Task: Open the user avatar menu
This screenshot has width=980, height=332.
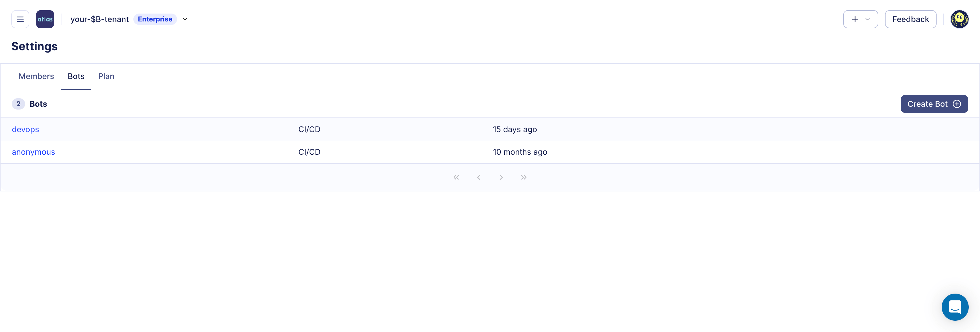Action: (959, 19)
